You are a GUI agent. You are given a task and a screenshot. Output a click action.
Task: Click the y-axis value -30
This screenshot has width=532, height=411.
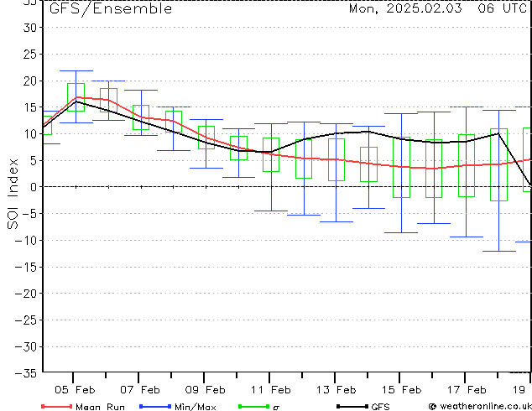tap(26, 346)
